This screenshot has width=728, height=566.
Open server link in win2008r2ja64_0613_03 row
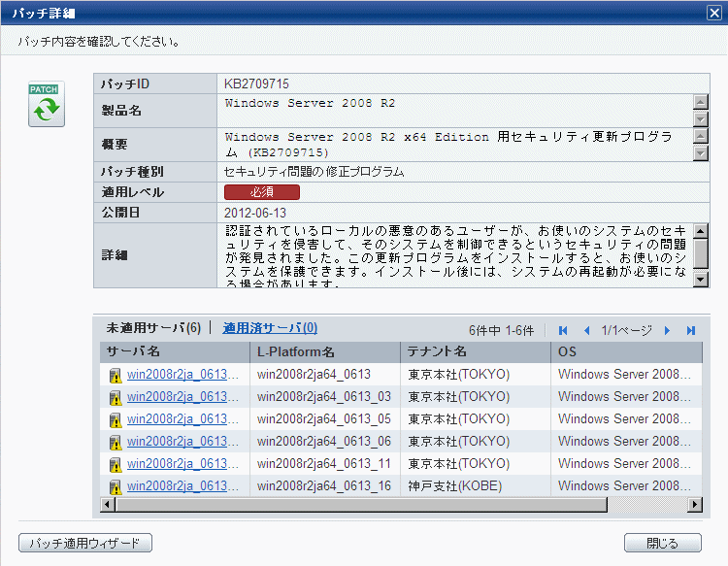click(182, 396)
